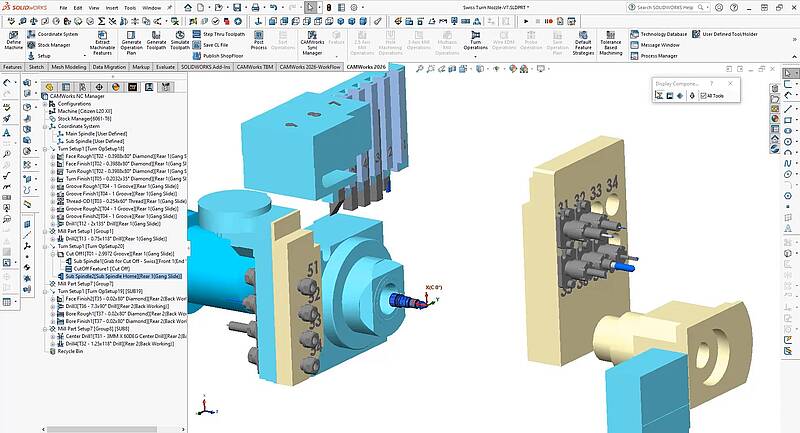Screen dimensions: 800x433
Task: Click the Generate Toolpath icon
Action: point(157,38)
